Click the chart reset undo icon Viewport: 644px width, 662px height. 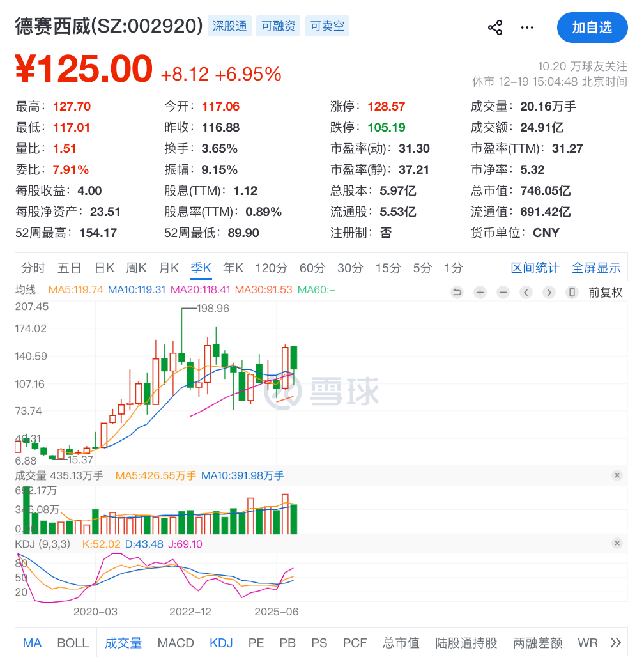pos(457,292)
